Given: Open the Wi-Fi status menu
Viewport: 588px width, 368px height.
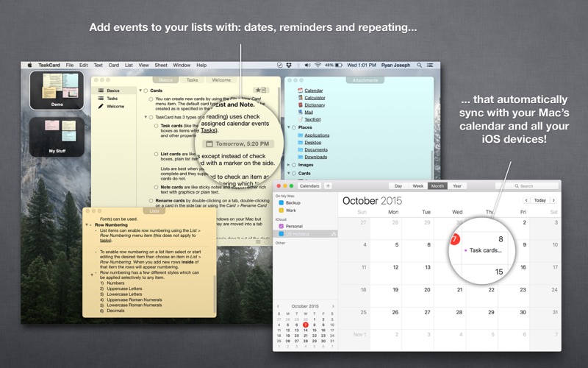Looking at the screenshot, I should pyautogui.click(x=318, y=65).
